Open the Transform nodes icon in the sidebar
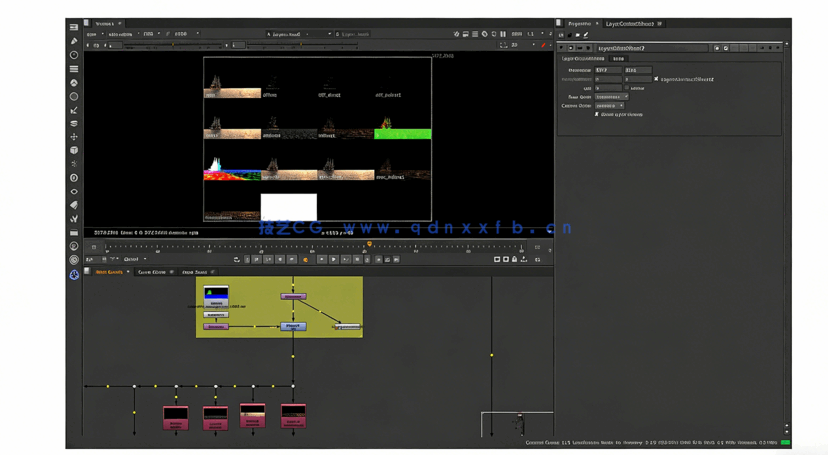Screen dimensions: 828x455 coord(74,137)
